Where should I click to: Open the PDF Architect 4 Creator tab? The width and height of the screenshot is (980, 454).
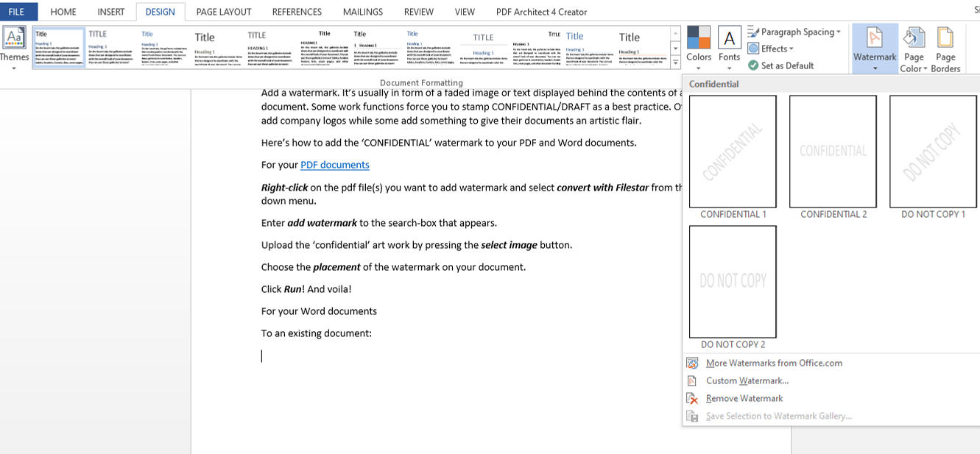click(x=542, y=12)
